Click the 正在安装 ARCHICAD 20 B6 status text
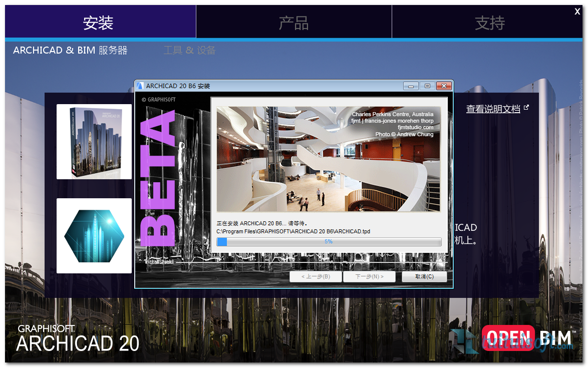The width and height of the screenshot is (588, 368). click(262, 223)
